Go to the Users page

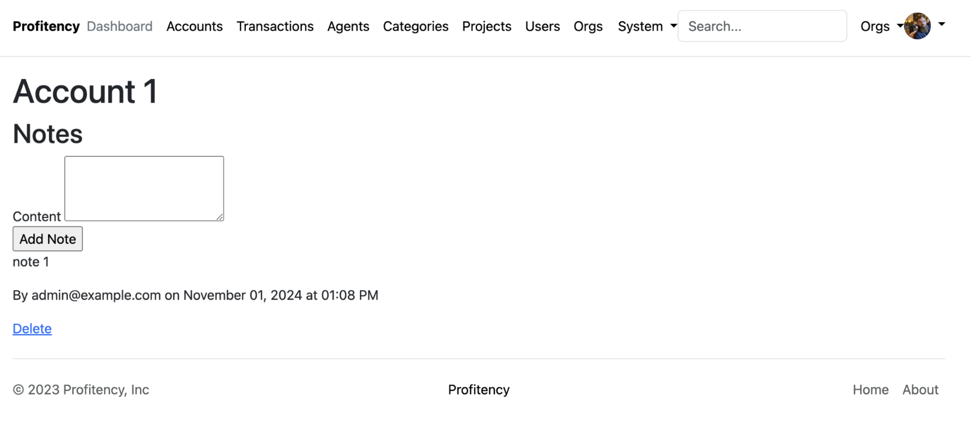pos(542,26)
